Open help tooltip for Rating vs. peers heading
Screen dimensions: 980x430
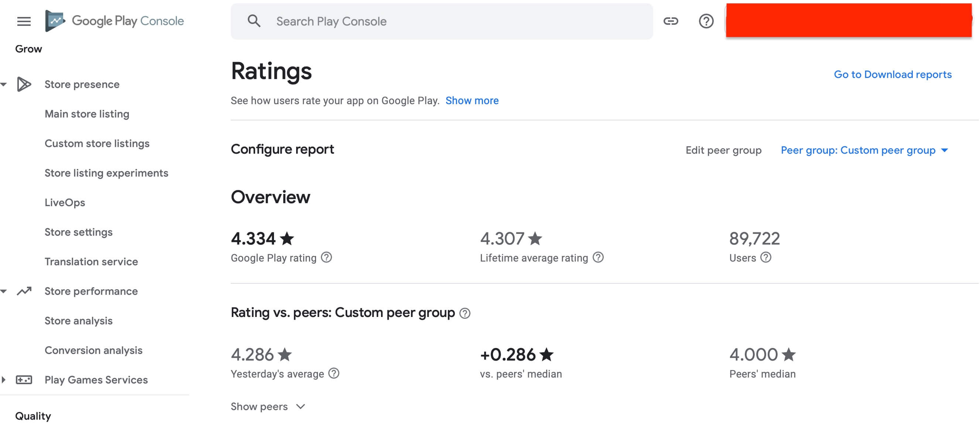click(x=465, y=313)
